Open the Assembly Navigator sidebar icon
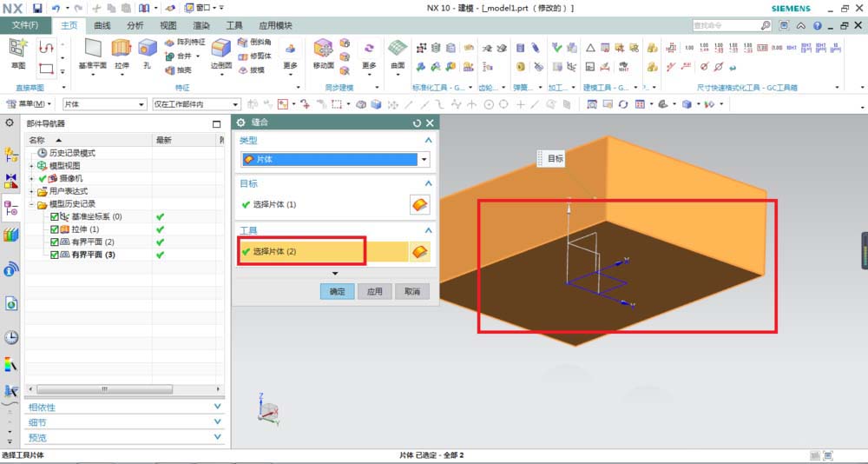 coord(11,155)
